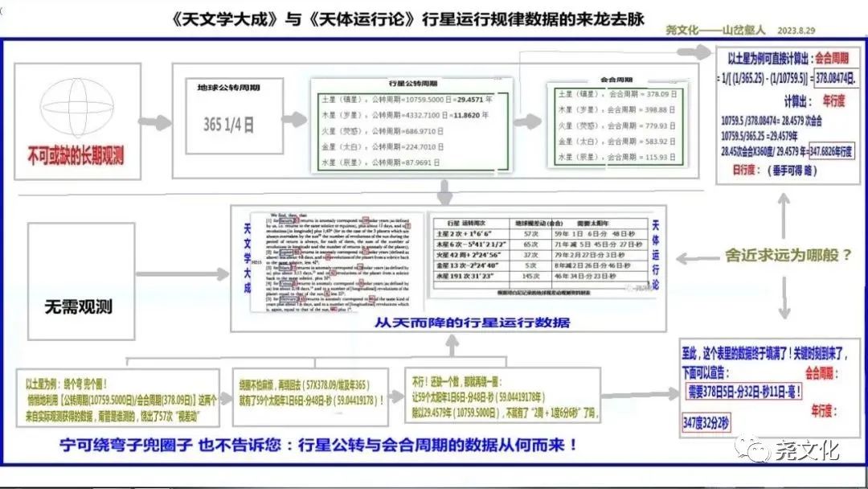
Task: Click the 行星公转周期 table heading
Action: click(412, 83)
